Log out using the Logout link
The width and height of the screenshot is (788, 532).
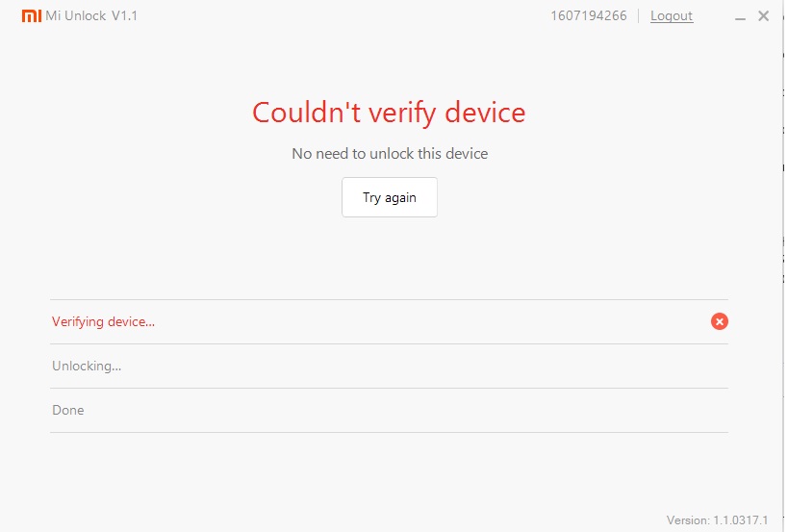coord(672,16)
